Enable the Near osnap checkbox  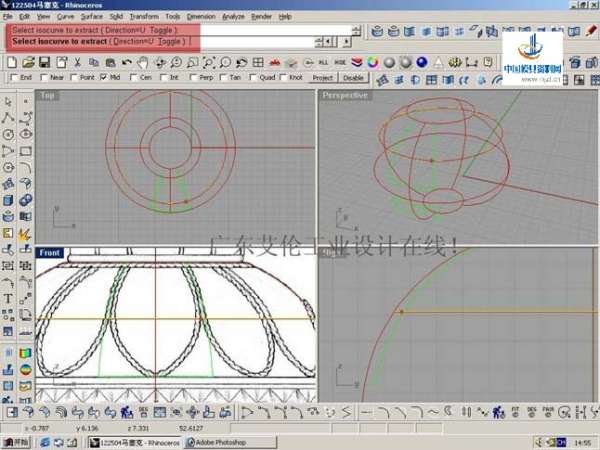[x=44, y=77]
